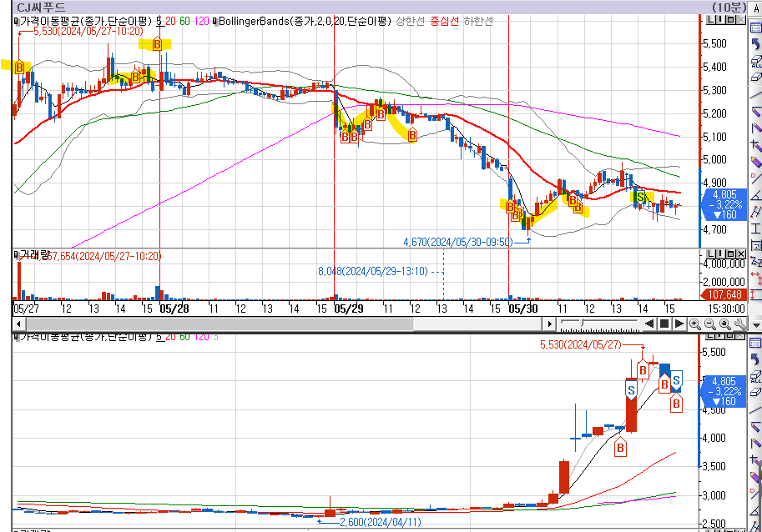Click the zoom-out magnifier icon
762x532 pixels.
(710, 324)
